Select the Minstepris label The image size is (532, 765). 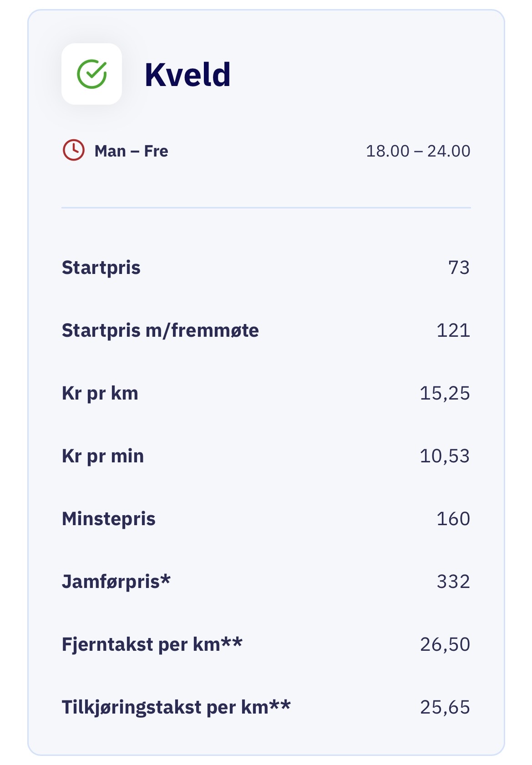[109, 519]
